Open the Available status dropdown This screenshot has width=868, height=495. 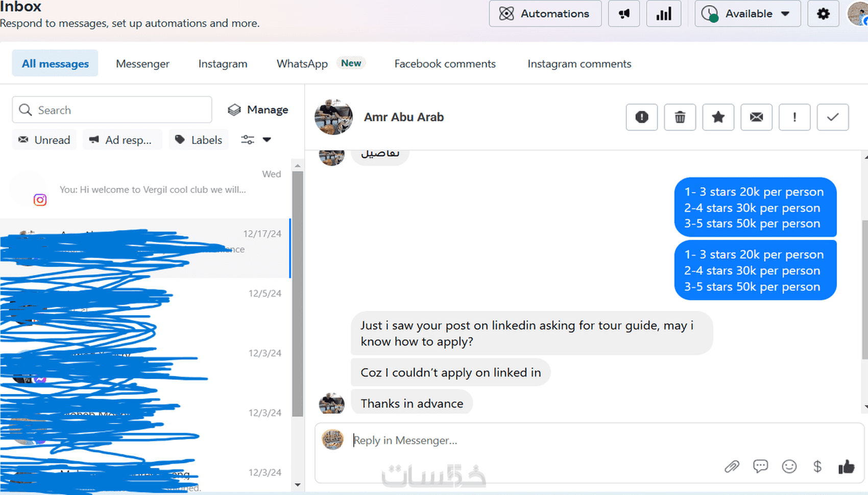click(x=748, y=14)
